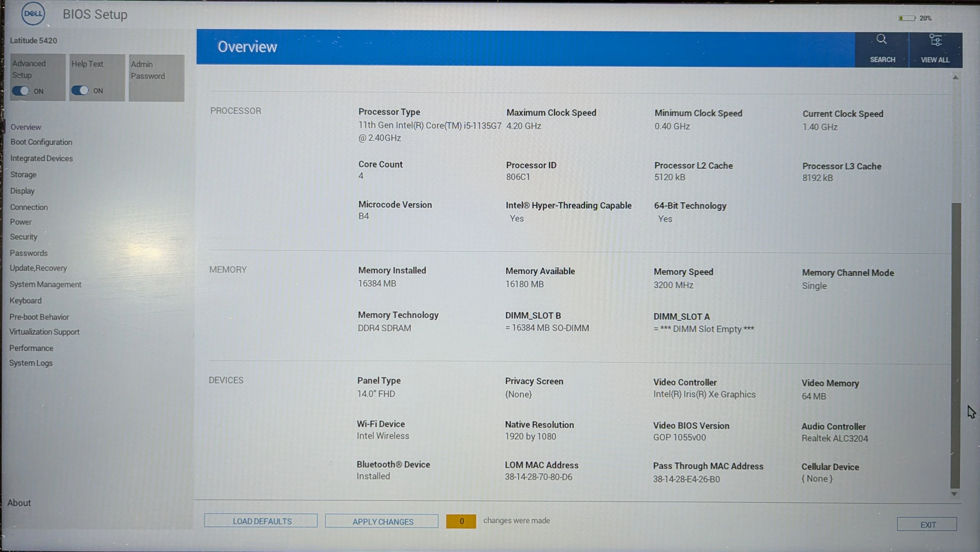Open Keyboard settings
The width and height of the screenshot is (980, 552).
(25, 301)
